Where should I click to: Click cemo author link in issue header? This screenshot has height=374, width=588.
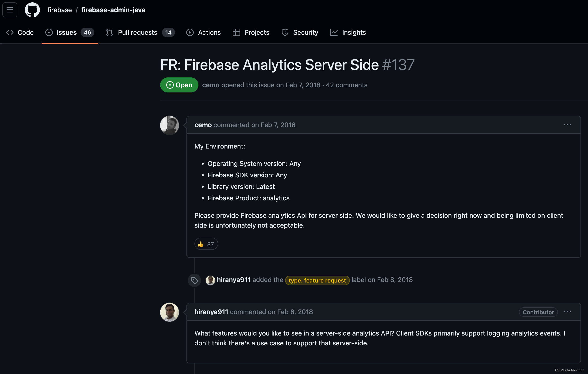click(211, 85)
